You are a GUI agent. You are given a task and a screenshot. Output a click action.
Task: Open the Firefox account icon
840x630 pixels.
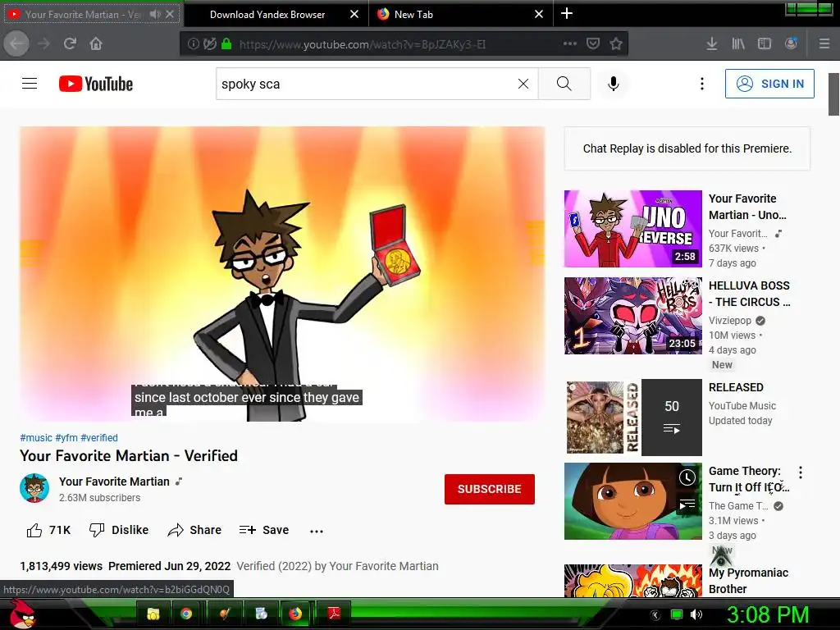(791, 43)
